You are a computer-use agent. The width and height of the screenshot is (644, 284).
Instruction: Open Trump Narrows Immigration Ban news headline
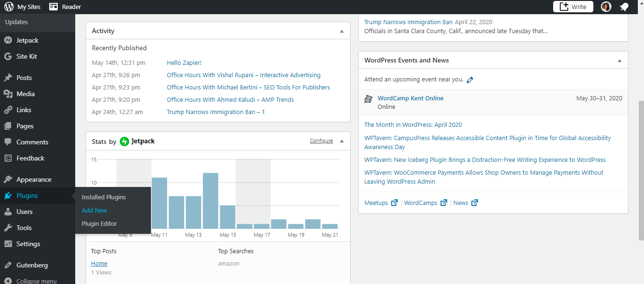click(408, 22)
